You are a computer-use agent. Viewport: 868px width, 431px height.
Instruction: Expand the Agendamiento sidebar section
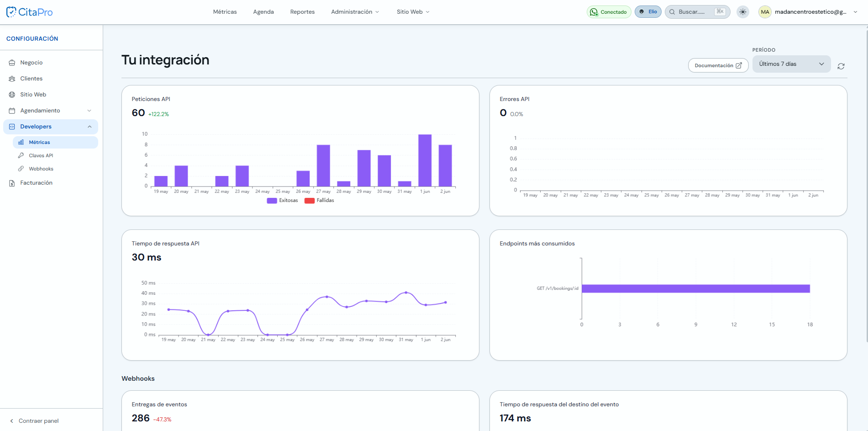[51, 111]
